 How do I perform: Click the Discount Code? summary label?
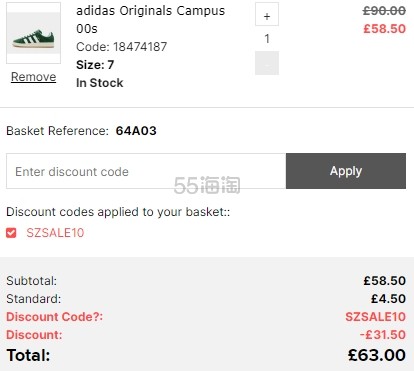click(x=55, y=317)
